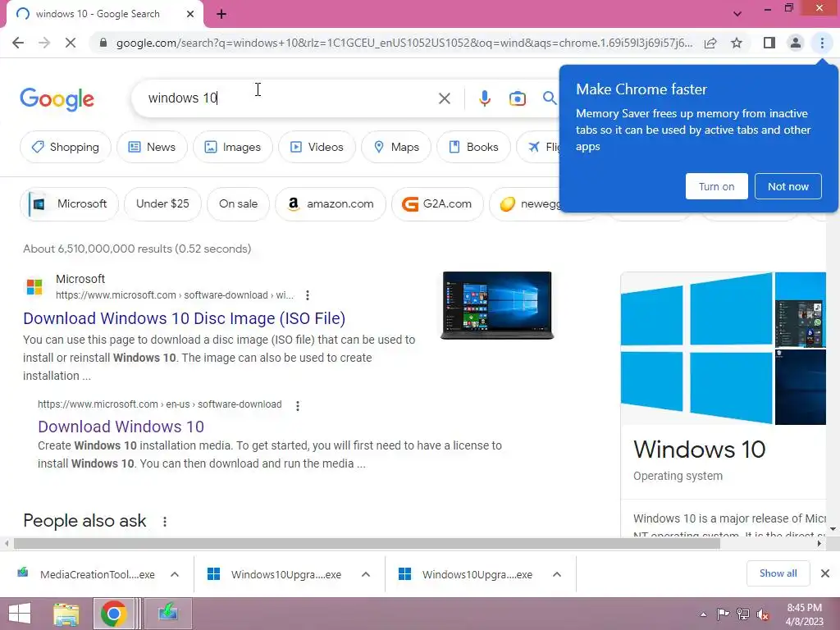The height and width of the screenshot is (630, 840).
Task: Click the Google logo
Action: 57,99
